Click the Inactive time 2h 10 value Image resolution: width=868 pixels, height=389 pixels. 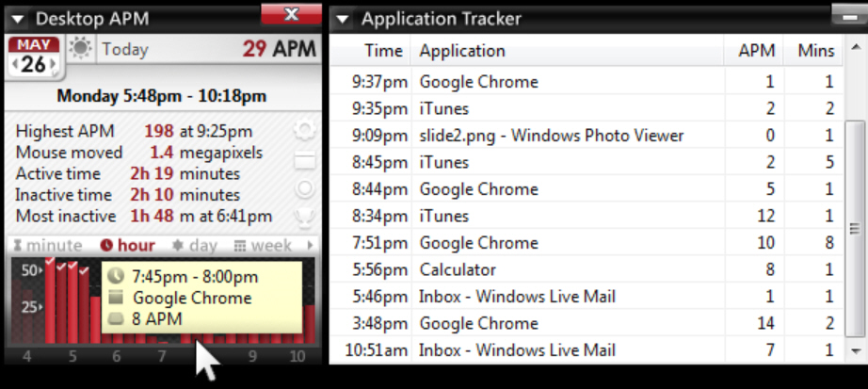click(152, 194)
